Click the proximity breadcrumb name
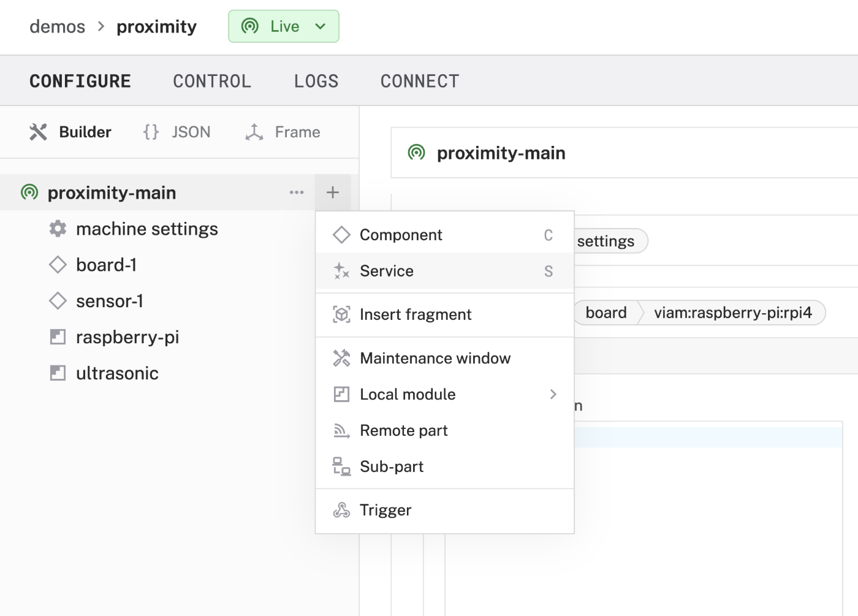 pyautogui.click(x=157, y=26)
